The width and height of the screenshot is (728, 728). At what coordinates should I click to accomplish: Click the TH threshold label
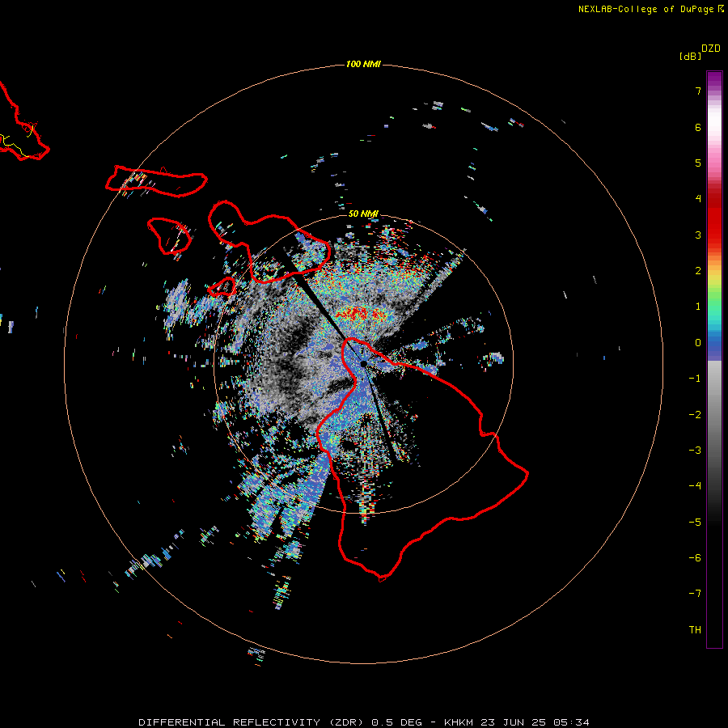pos(695,630)
